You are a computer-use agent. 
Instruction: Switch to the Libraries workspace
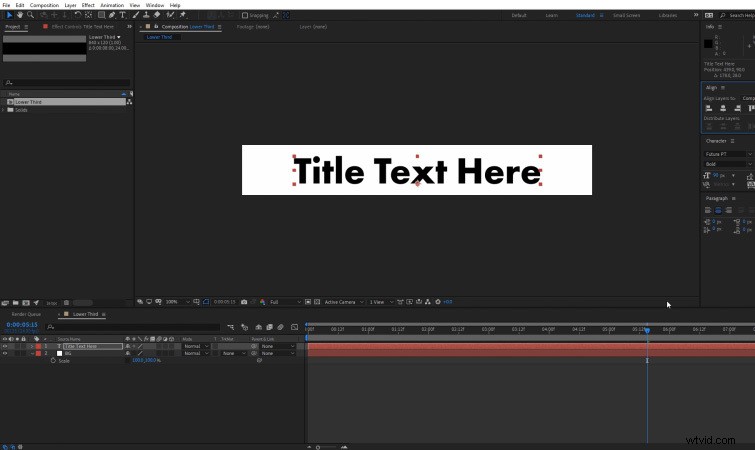[x=668, y=15]
